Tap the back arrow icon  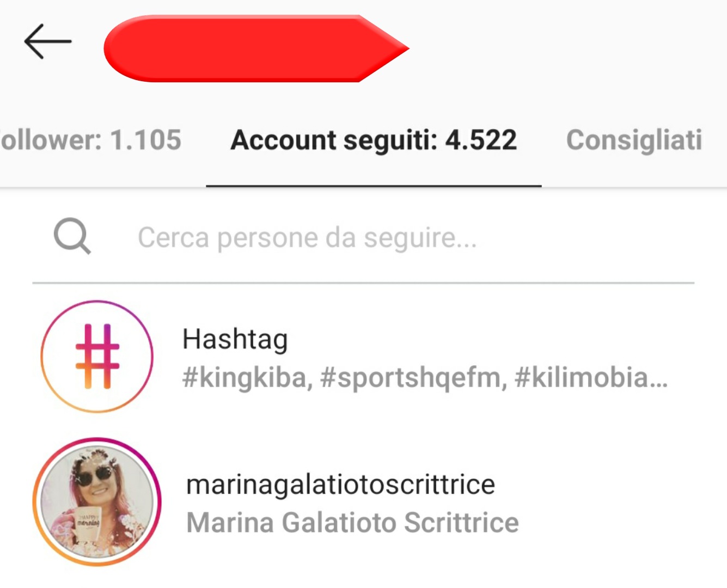tap(48, 41)
